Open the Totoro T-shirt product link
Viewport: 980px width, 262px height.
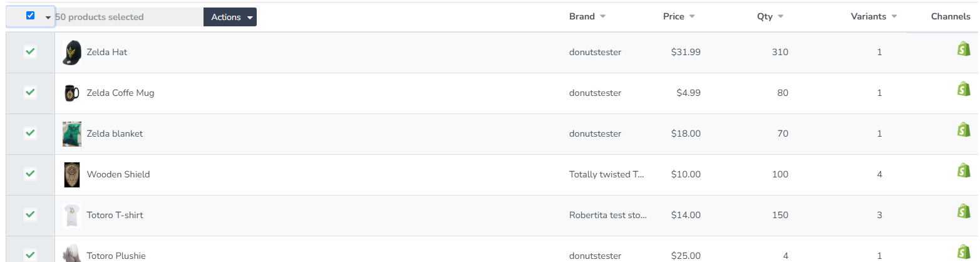point(115,215)
